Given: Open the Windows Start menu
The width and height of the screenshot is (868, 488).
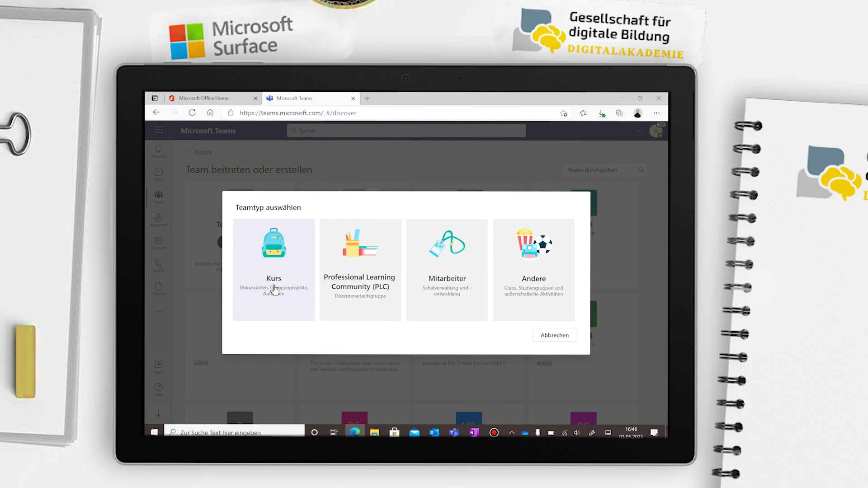Looking at the screenshot, I should coord(154,432).
